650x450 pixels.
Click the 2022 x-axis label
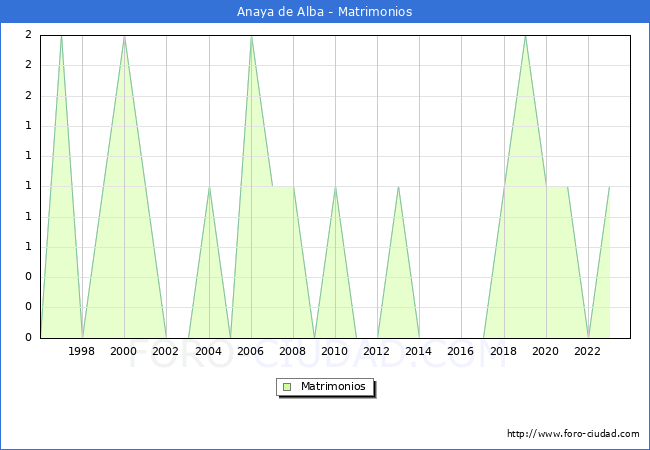pyautogui.click(x=587, y=351)
